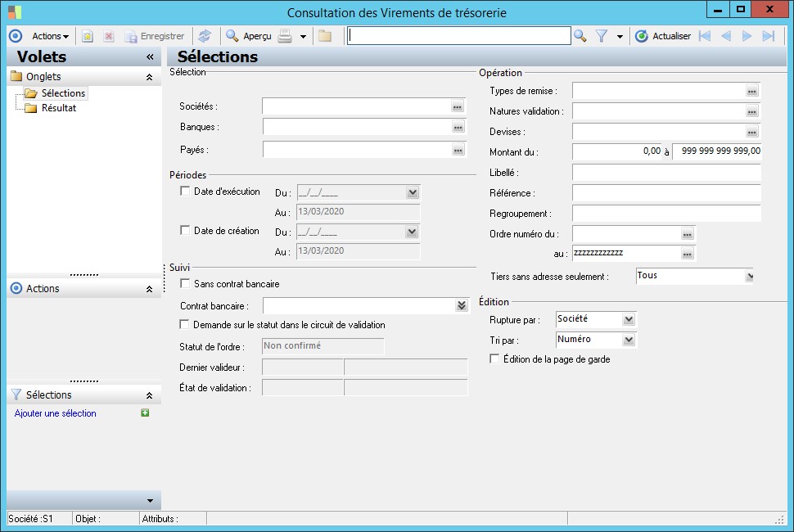
Task: Open the Actions menu in toolbar
Action: 50,36
